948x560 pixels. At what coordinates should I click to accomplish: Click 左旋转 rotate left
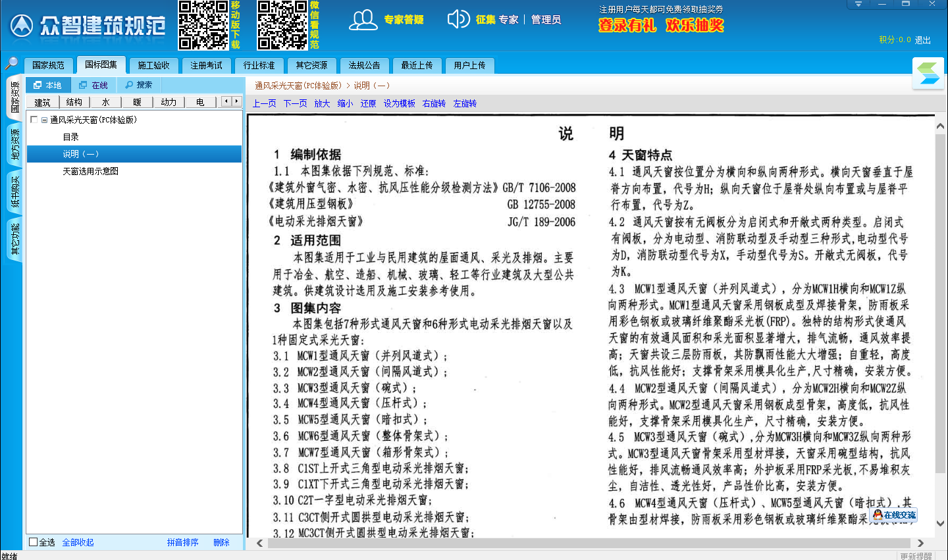[x=465, y=103]
